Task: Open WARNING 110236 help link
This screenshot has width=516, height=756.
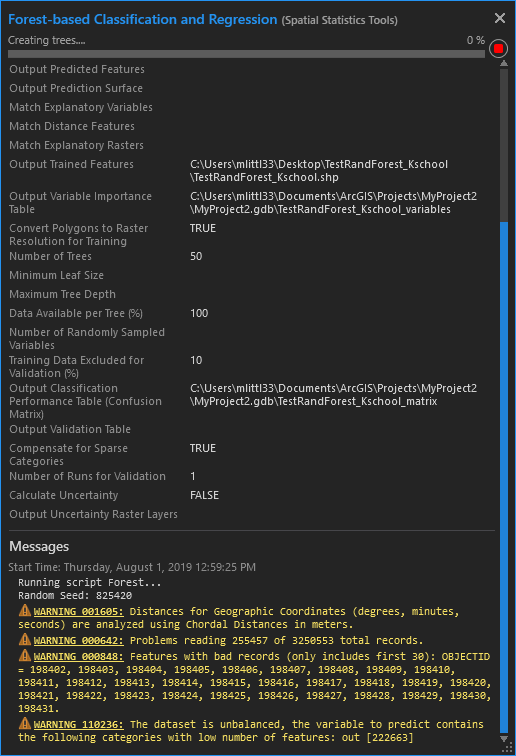Action: click(78, 724)
